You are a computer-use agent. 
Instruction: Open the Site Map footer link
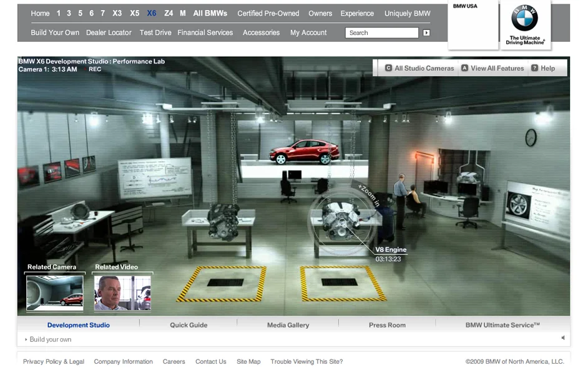248,361
